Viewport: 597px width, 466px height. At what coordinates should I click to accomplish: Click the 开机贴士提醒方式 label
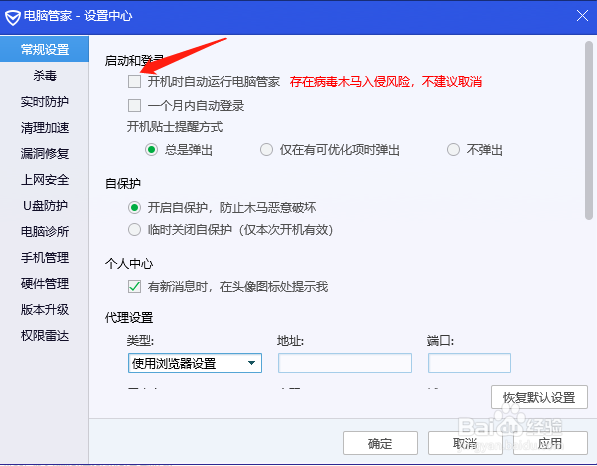(x=175, y=127)
